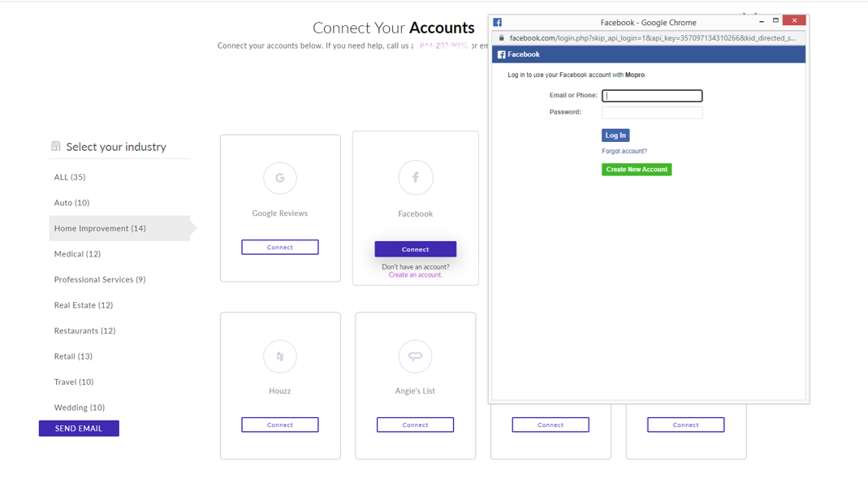Image resolution: width=868 pixels, height=483 pixels.
Task: Click the Facebook favicon in the popup title bar
Action: [498, 22]
